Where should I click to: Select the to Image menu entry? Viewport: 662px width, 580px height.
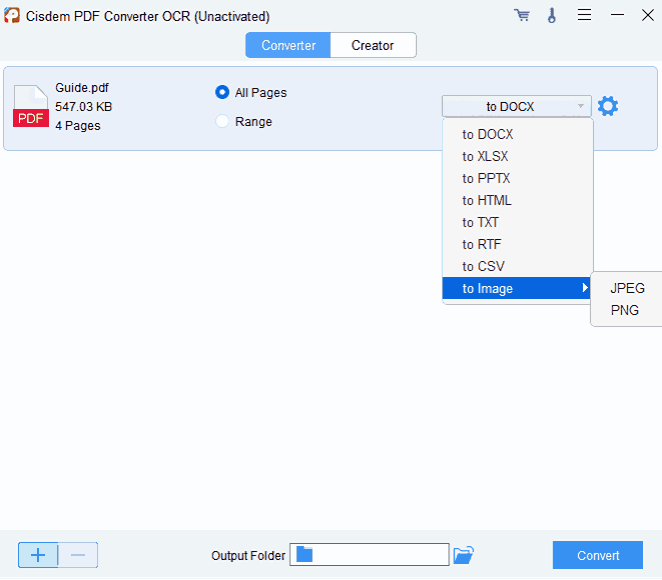517,288
